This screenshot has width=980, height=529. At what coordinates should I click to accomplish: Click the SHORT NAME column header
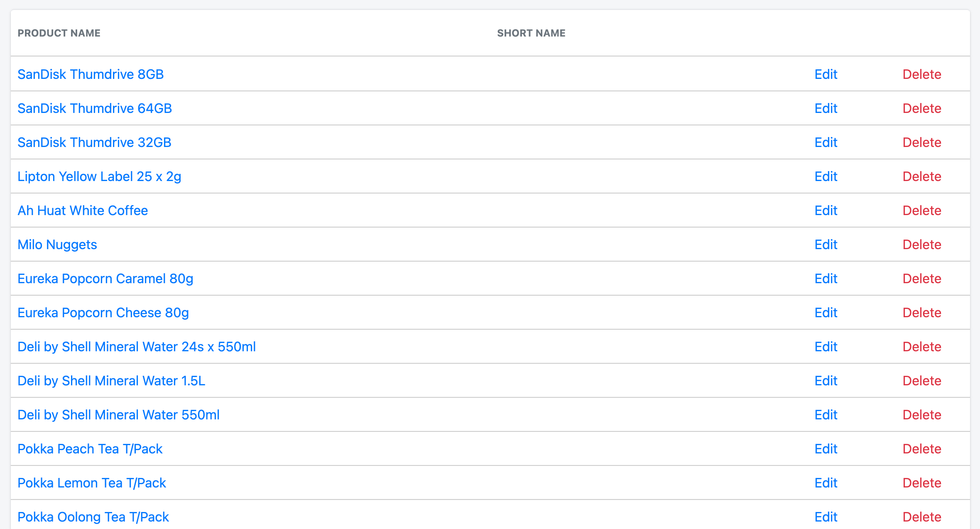click(531, 33)
